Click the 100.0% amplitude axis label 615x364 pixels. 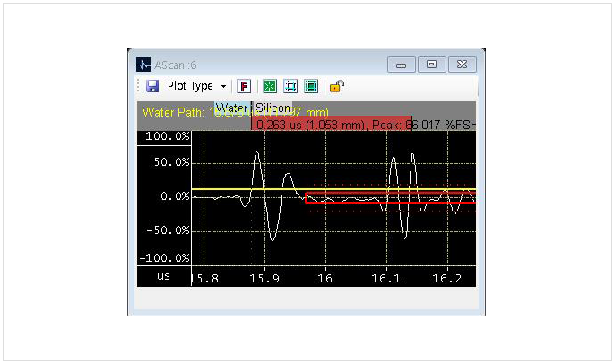168,136
